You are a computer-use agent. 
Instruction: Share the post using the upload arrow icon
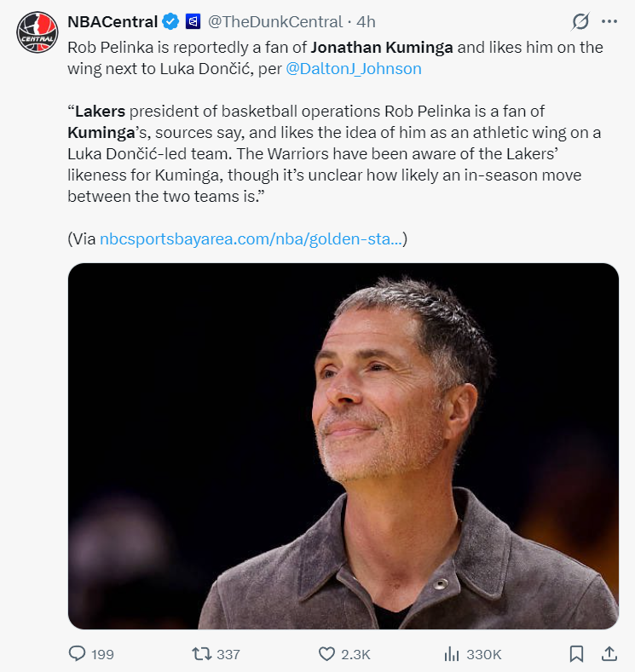pyautogui.click(x=609, y=653)
